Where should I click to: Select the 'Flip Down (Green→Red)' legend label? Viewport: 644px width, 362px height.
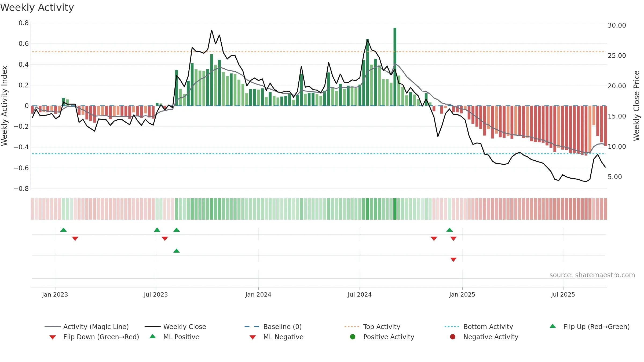click(101, 337)
